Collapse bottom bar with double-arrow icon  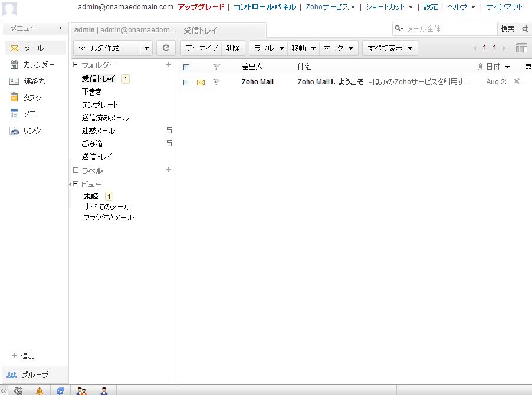point(4,391)
